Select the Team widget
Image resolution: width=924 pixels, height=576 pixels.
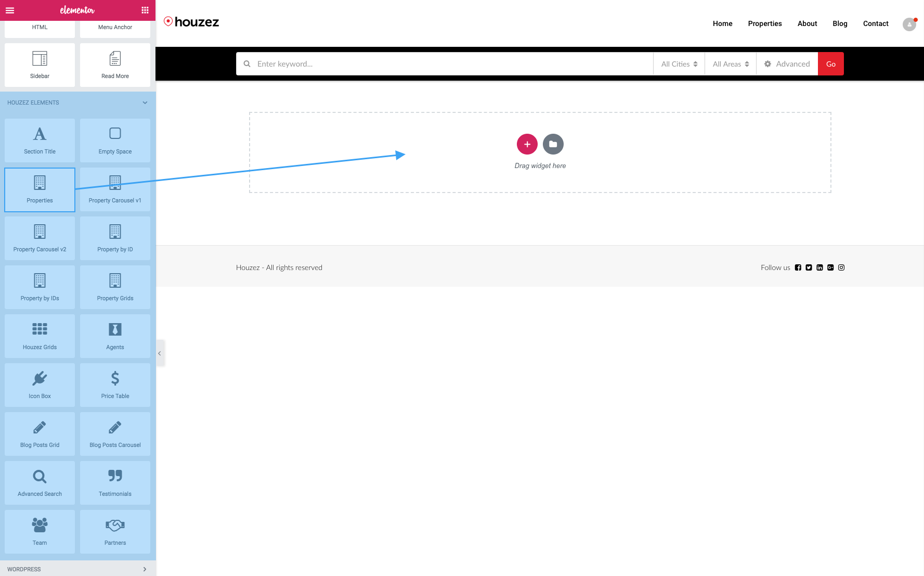[40, 532]
